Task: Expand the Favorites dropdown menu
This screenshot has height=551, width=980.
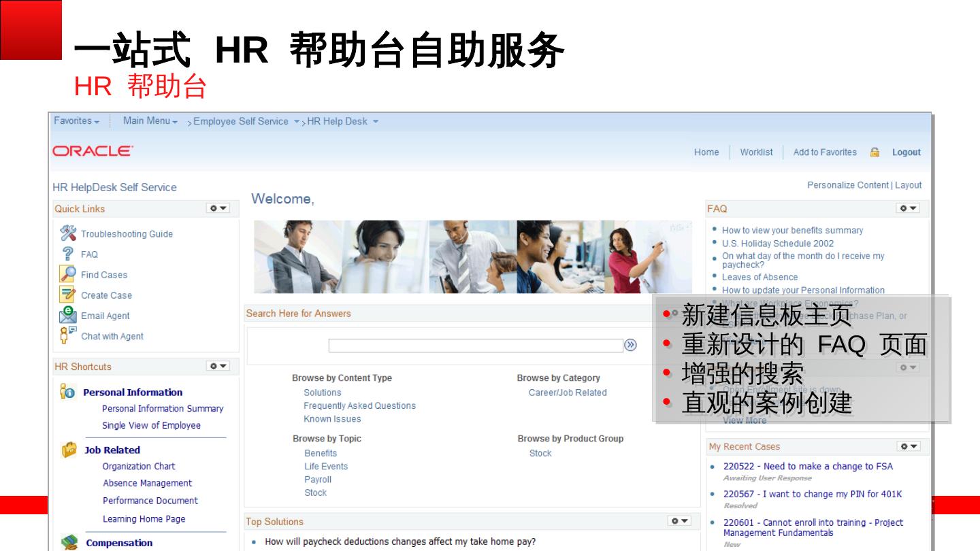Action: click(x=77, y=121)
